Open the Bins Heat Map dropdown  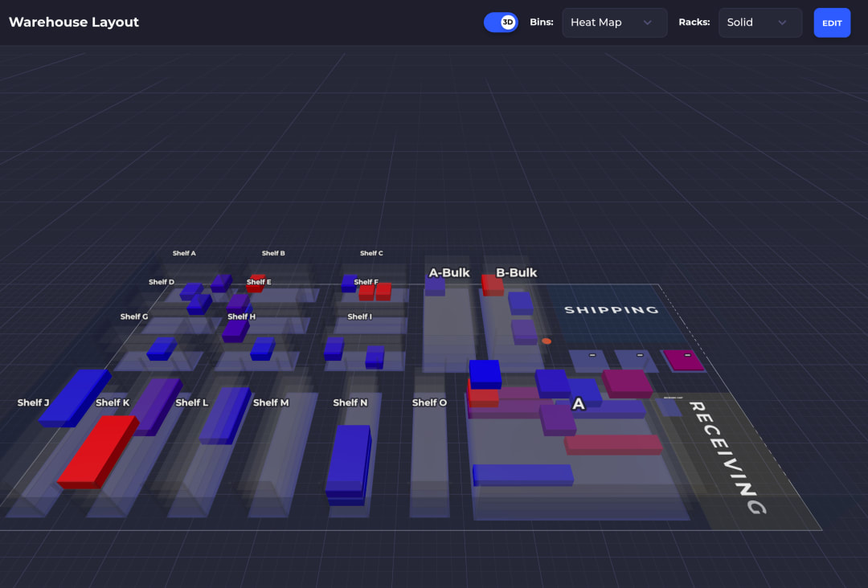coord(615,22)
